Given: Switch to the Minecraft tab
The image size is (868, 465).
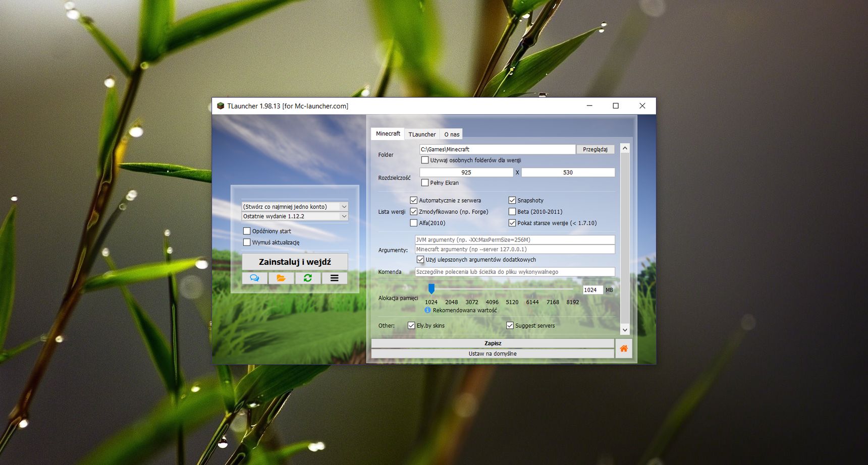Looking at the screenshot, I should click(388, 134).
